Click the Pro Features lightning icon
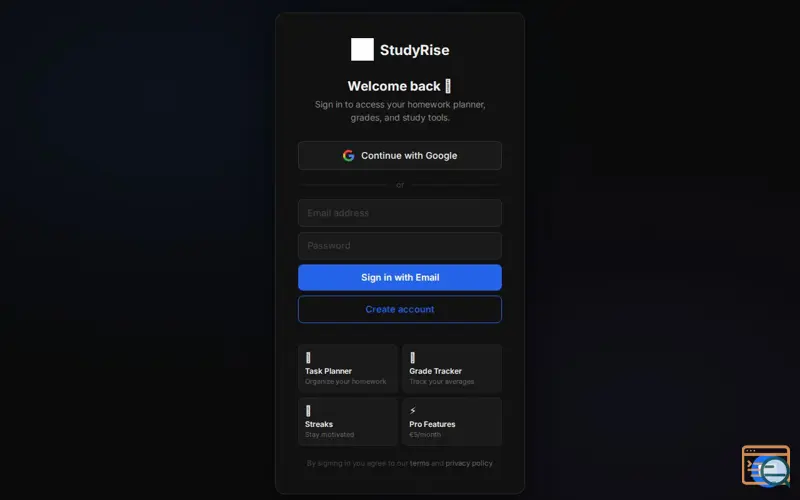Image resolution: width=800 pixels, height=500 pixels. tap(413, 410)
